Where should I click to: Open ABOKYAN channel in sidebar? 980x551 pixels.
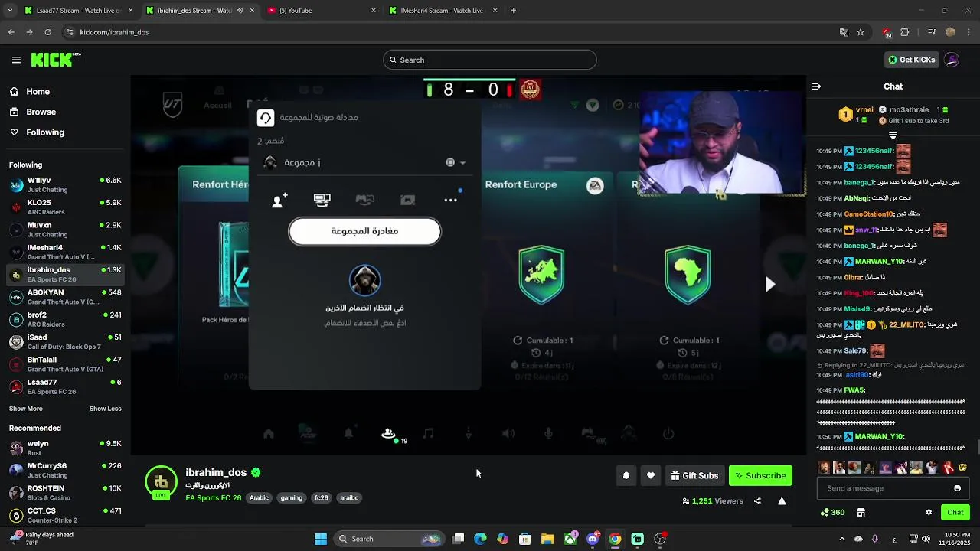(x=65, y=297)
